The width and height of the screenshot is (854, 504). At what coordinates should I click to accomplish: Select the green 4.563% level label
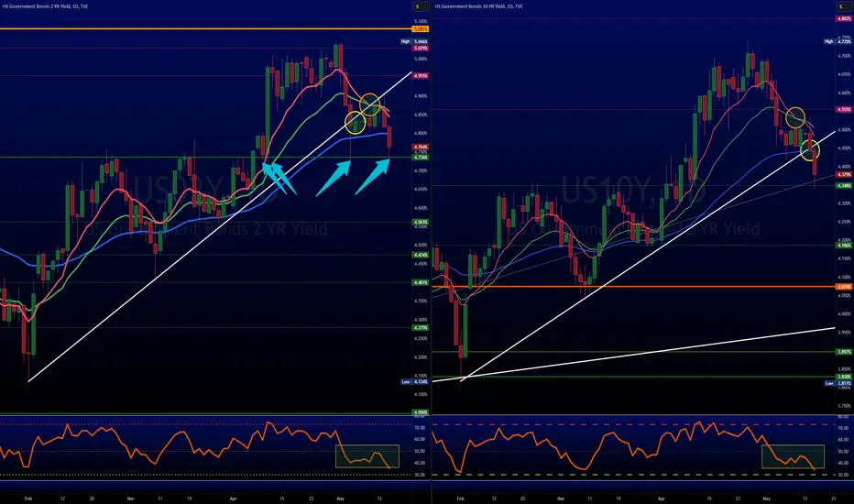pyautogui.click(x=421, y=223)
